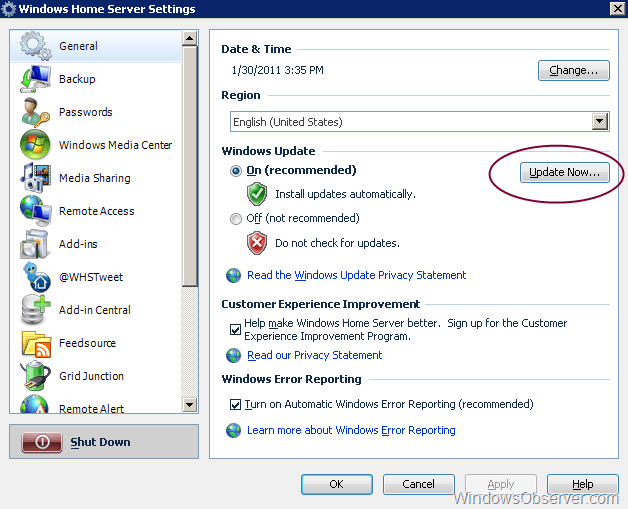Viewport: 628px width, 509px height.
Task: Click the Help button
Action: pos(583,484)
